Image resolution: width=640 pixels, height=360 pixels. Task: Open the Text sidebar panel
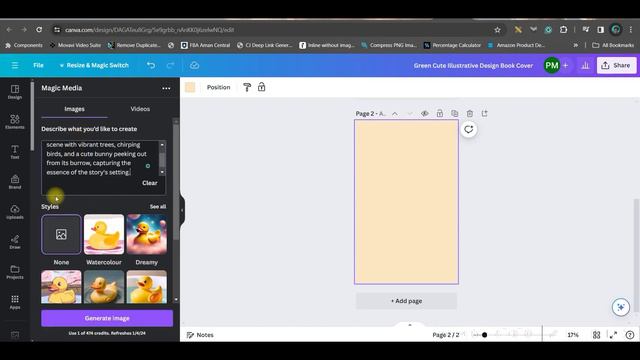(15, 152)
